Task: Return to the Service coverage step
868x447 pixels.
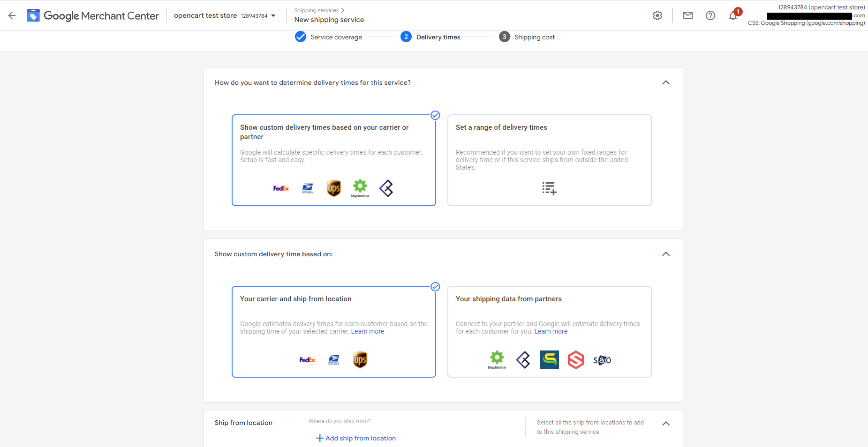Action: coord(328,37)
